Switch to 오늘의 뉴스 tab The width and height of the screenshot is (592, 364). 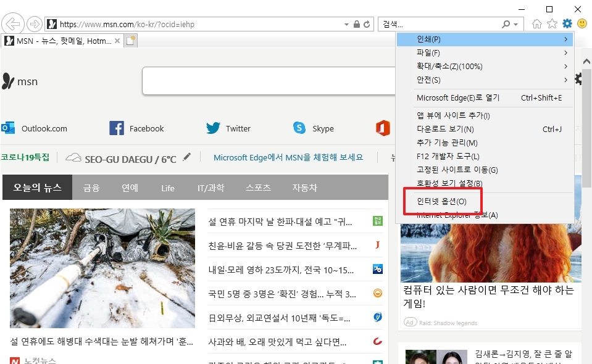(x=37, y=188)
